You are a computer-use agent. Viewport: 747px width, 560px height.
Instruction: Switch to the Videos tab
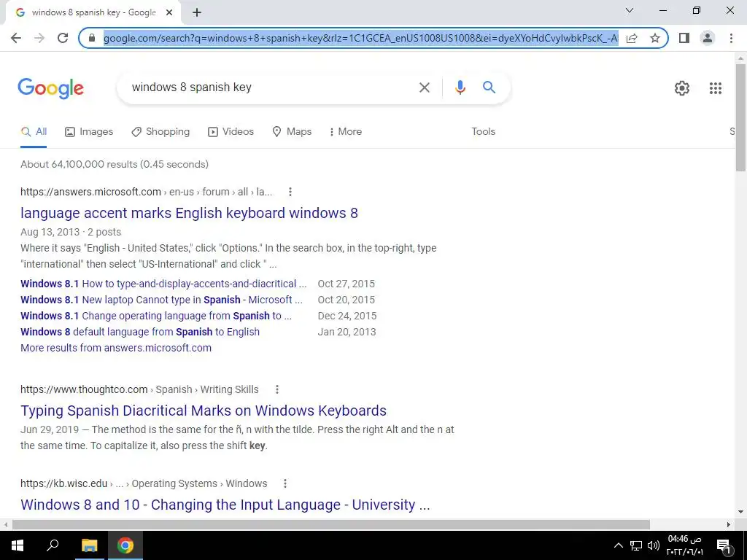point(231,132)
